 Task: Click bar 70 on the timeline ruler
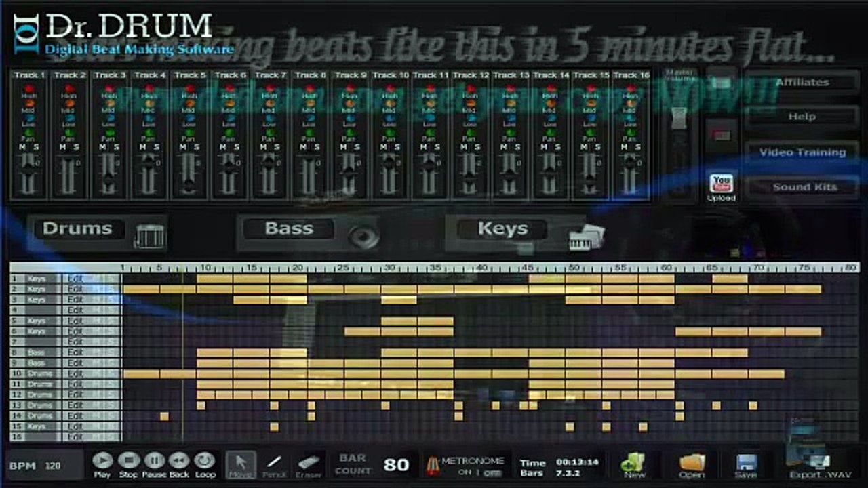[x=757, y=268]
